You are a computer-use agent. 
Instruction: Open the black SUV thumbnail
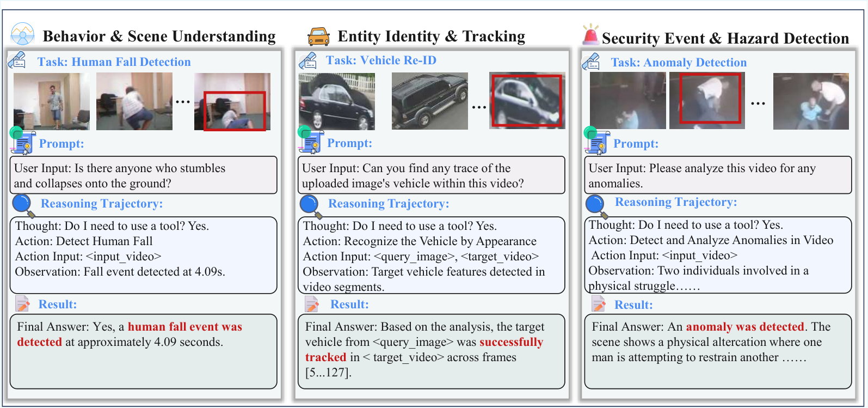(x=430, y=101)
